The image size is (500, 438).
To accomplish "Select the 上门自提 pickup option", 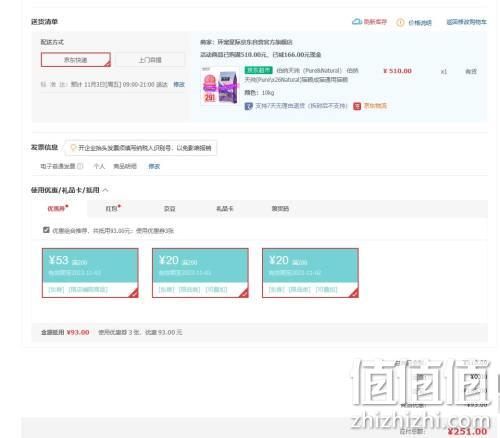I will [x=150, y=60].
